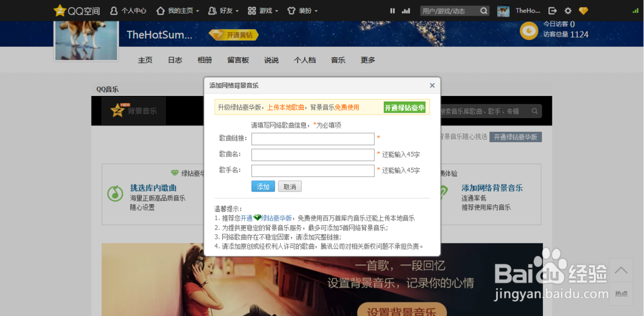Open the 添加网络背景音乐 link on page
This screenshot has height=316, width=644.
pyautogui.click(x=492, y=188)
